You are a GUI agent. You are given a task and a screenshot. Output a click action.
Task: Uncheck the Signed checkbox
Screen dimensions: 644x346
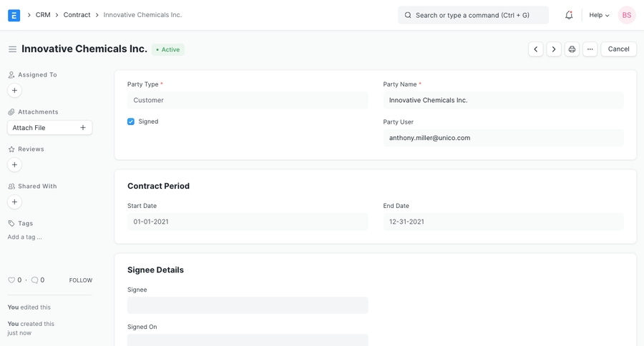click(131, 122)
